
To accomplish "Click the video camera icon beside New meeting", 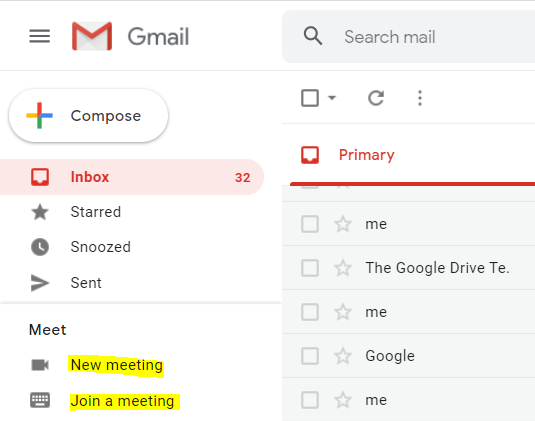I will tap(40, 365).
